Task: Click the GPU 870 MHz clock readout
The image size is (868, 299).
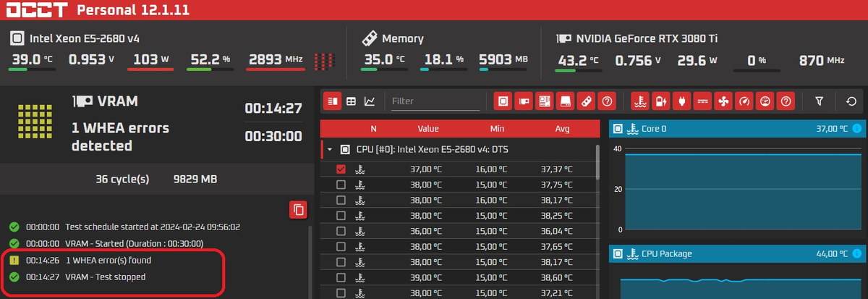Action: pyautogui.click(x=821, y=60)
